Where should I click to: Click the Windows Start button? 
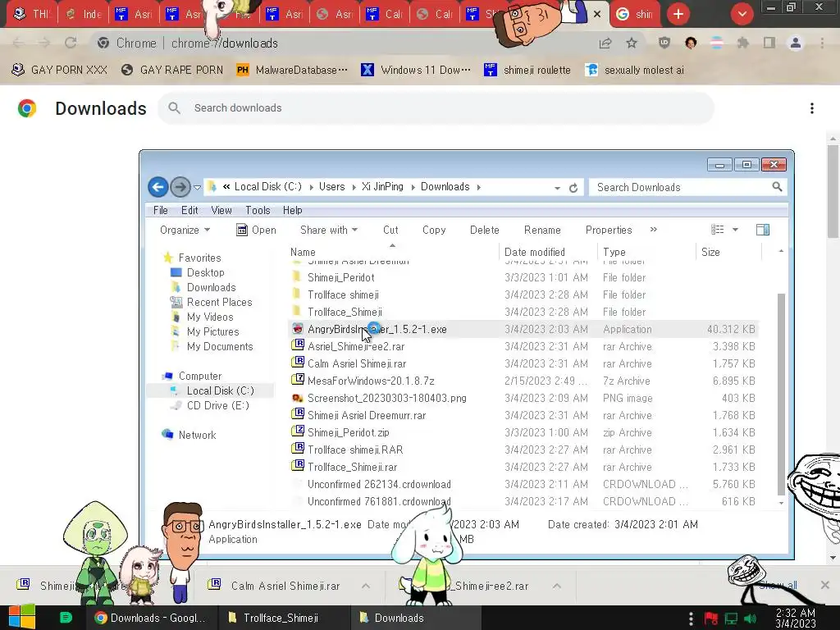pyautogui.click(x=22, y=617)
